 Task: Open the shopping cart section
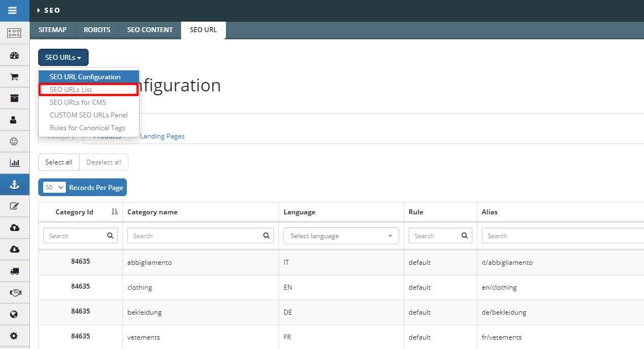pos(14,77)
